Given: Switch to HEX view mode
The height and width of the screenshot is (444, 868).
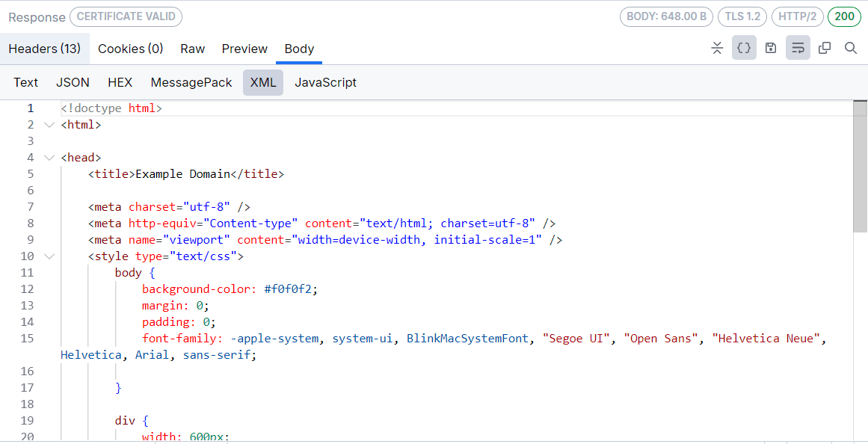Looking at the screenshot, I should (120, 82).
